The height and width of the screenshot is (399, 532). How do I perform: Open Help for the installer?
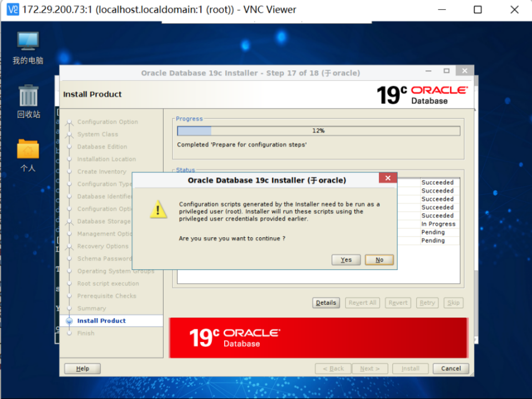(82, 368)
